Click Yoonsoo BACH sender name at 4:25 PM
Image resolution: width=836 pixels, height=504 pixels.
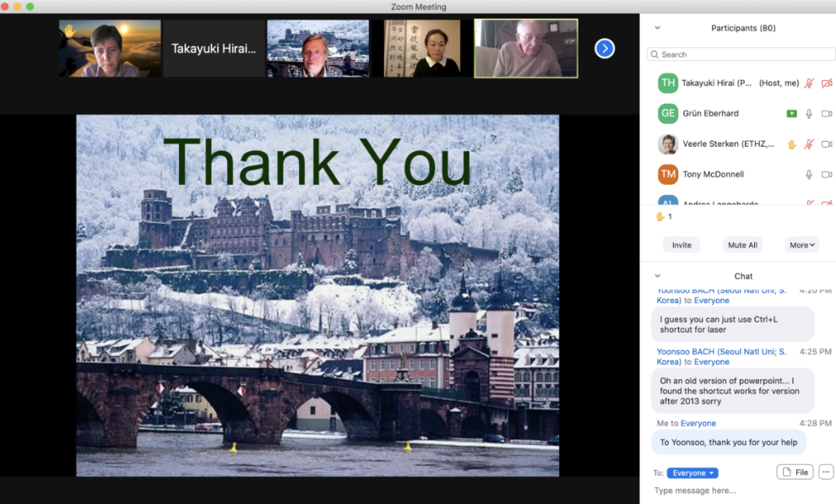point(721,356)
